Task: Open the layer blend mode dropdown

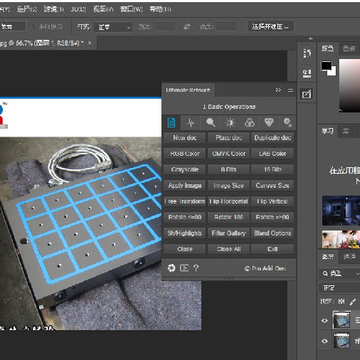Action: pyautogui.click(x=339, y=288)
